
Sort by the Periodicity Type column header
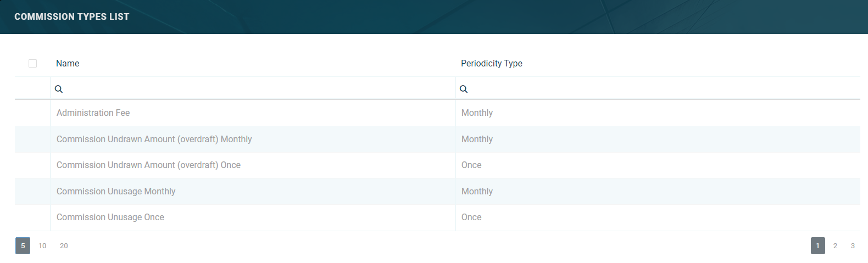pyautogui.click(x=491, y=64)
